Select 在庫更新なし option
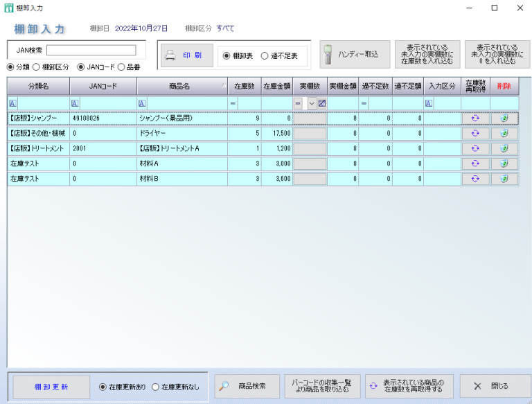532x404 pixels. (155, 387)
